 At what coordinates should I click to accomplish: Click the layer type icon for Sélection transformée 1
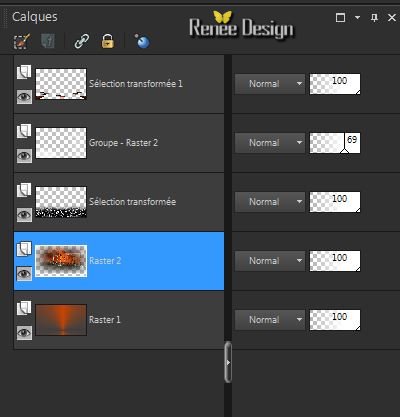24,72
